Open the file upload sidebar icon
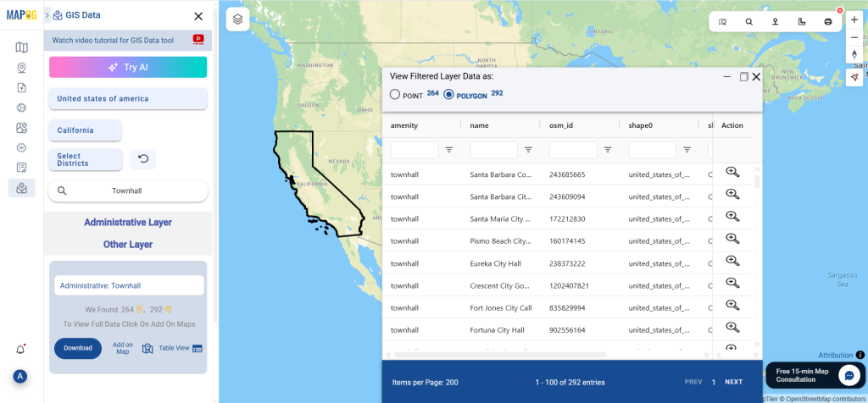 click(x=21, y=87)
